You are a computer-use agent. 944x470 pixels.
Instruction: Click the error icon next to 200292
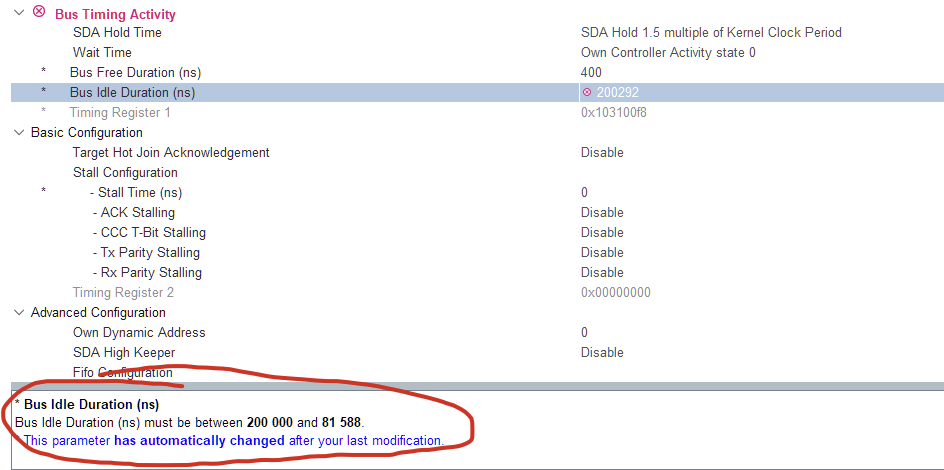point(587,92)
